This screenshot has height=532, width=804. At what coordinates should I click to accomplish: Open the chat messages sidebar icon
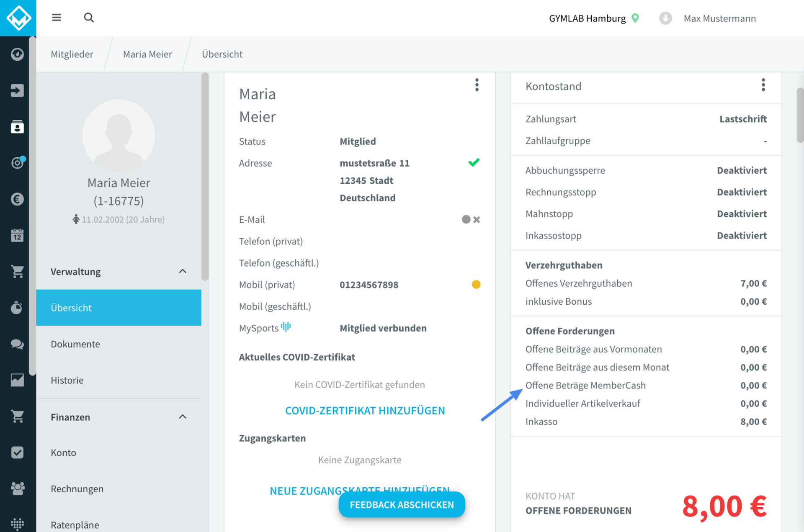[x=17, y=344]
